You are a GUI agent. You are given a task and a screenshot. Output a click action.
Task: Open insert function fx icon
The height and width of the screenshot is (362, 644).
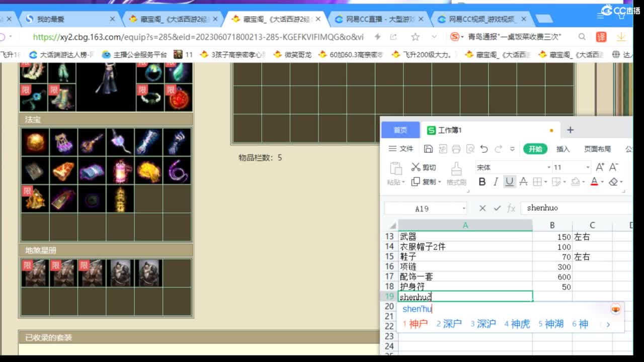click(x=511, y=208)
